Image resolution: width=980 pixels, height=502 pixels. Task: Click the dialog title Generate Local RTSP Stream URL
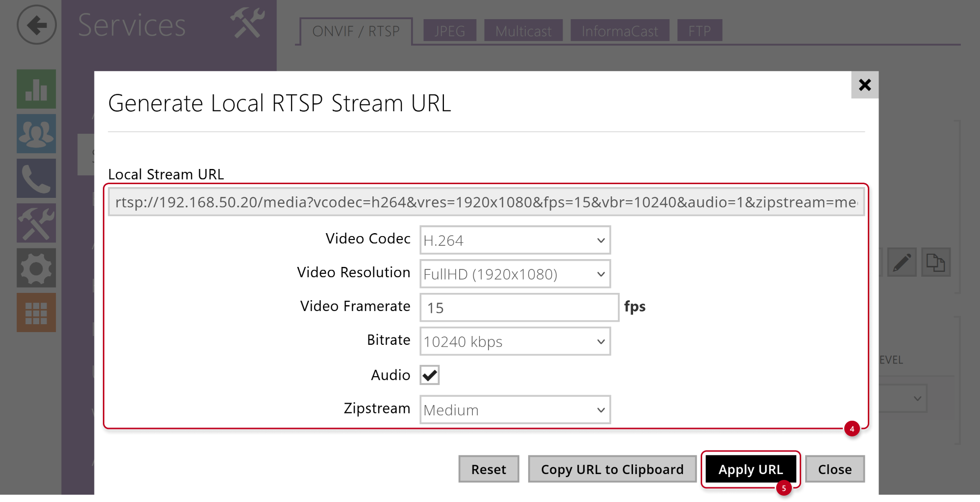(280, 103)
